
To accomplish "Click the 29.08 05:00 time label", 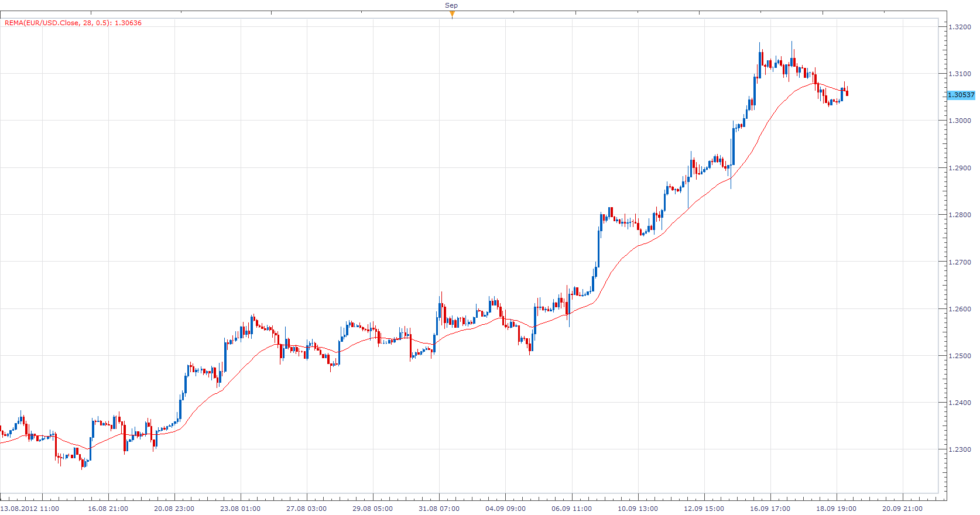I will (x=373, y=509).
